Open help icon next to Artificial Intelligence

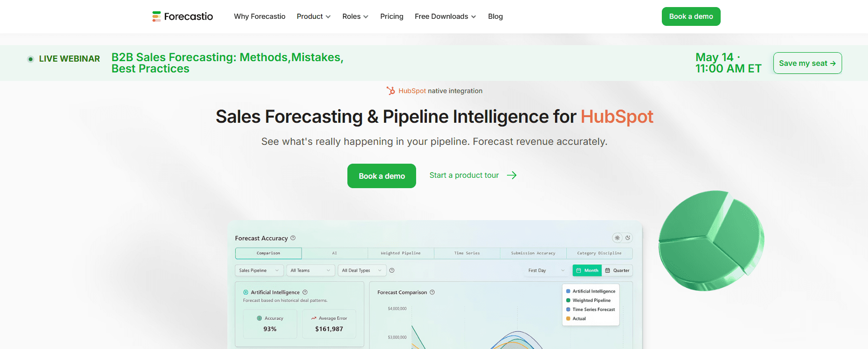coord(305,292)
